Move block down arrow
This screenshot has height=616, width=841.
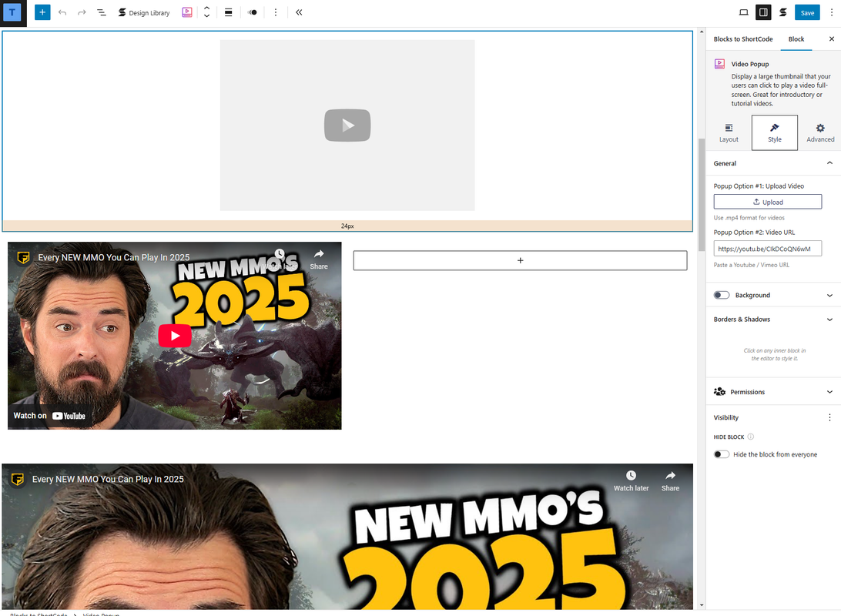click(206, 17)
